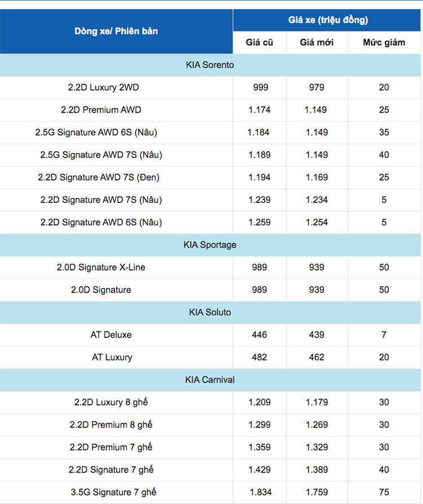Click the 'Giá xe (triệu đồng)' header
The width and height of the screenshot is (423, 504).
(x=328, y=20)
